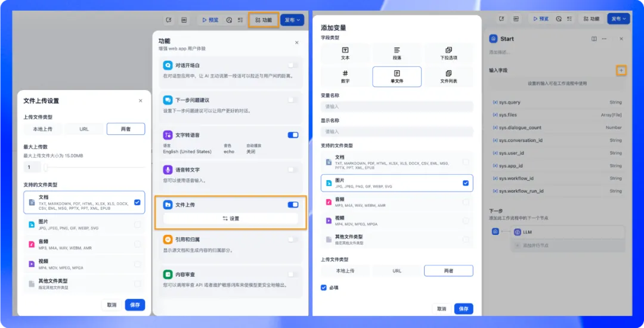This screenshot has height=328, width=644.
Task: Click the LLM next-step node
Action: pyautogui.click(x=568, y=232)
